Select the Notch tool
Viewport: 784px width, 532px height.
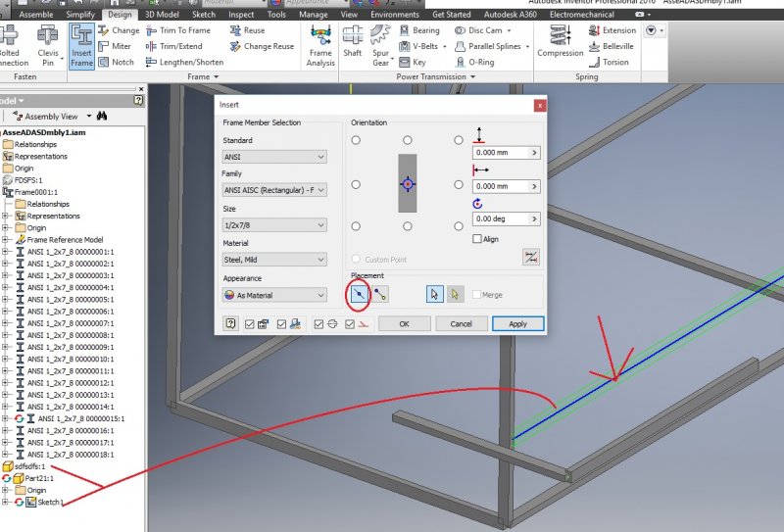pos(117,62)
